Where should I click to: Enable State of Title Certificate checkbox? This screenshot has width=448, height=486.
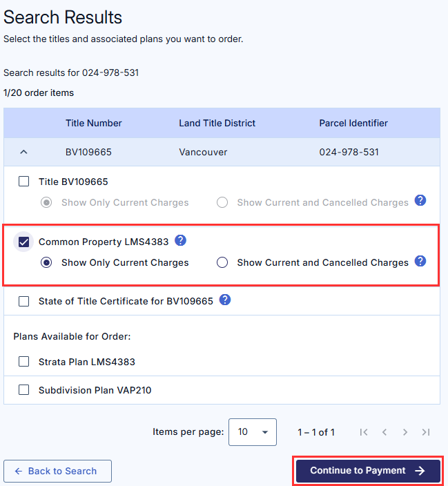pyautogui.click(x=24, y=301)
